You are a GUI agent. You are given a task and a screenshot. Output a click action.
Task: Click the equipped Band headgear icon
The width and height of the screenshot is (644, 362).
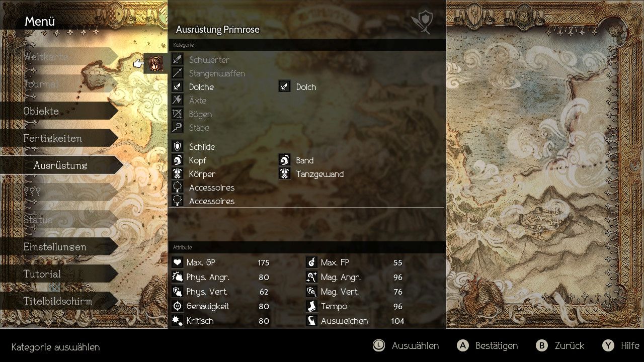[285, 160]
